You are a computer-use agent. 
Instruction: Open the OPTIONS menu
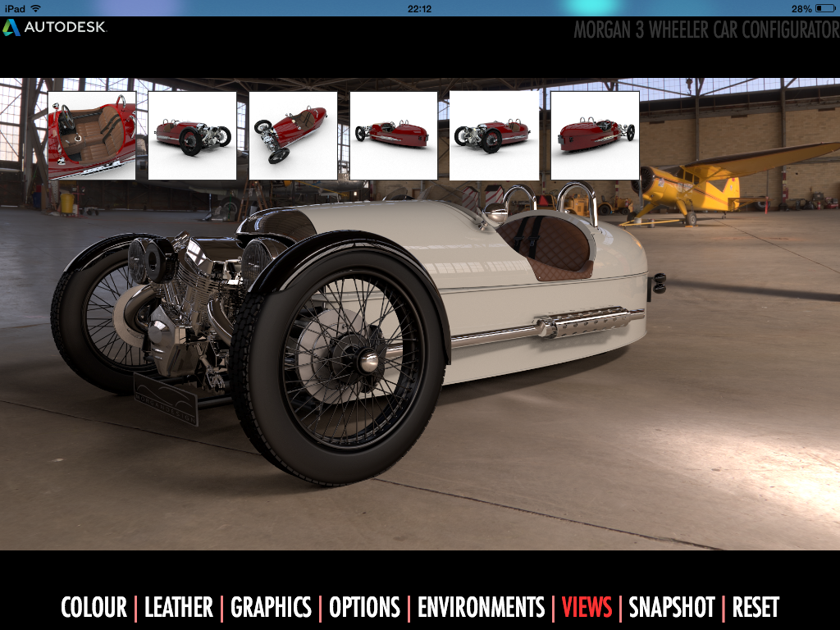pos(364,608)
